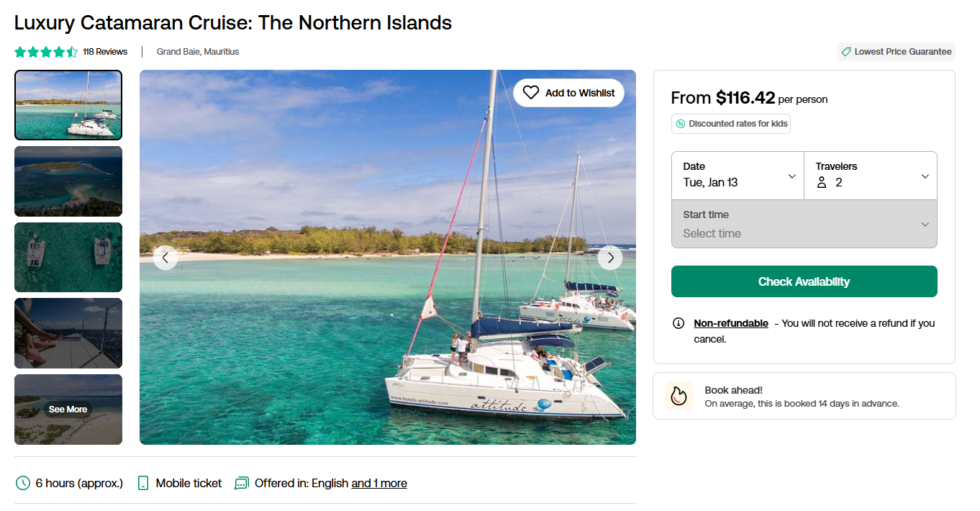Open the Date dropdown showing Tue, Jan 13

click(x=738, y=176)
